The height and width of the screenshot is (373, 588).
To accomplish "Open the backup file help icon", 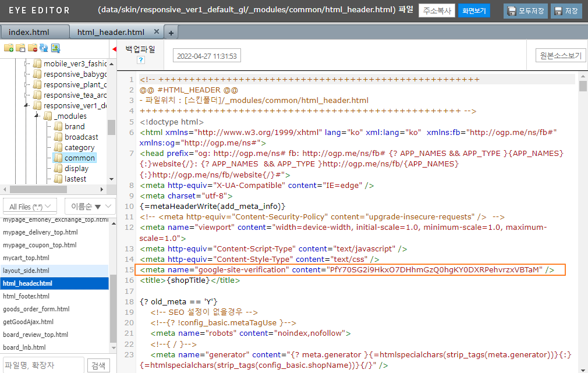I will tap(140, 60).
